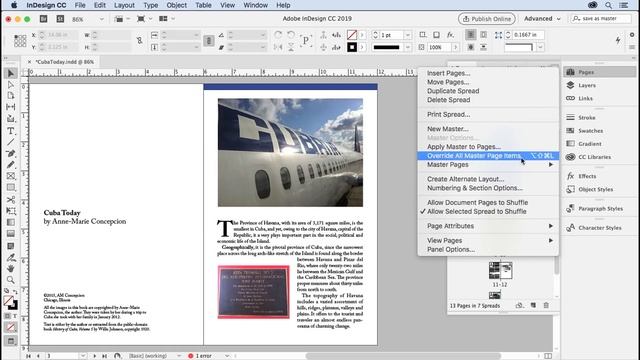Toggle the no text wrap button
Viewport: 640px width, 360px height.
471,35
